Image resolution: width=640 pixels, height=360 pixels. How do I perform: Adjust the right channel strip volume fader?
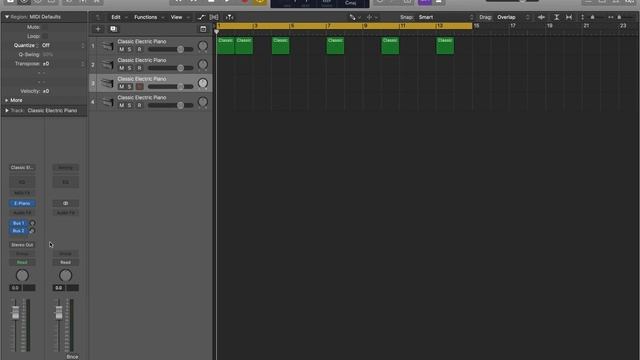tap(59, 313)
